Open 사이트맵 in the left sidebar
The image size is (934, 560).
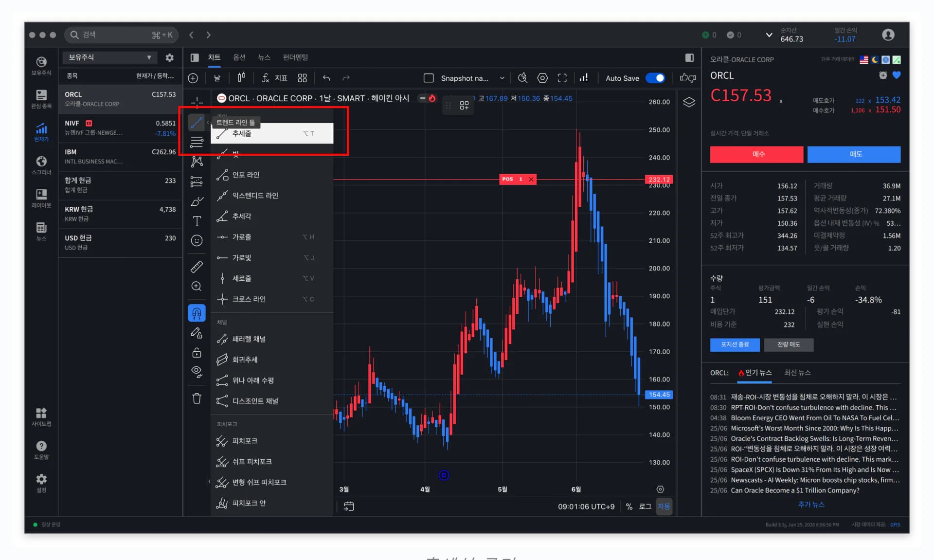tap(41, 417)
